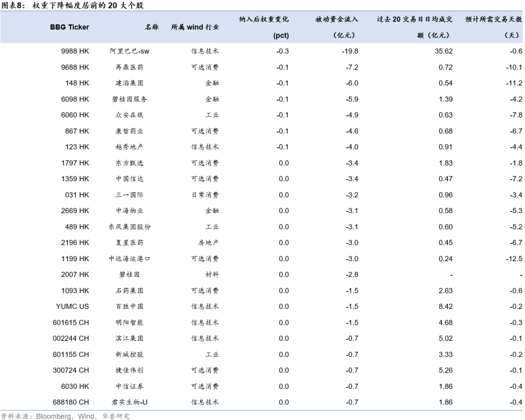Screen dimensions: 525x420
Task: Select trading days value -12.5
Action: [x=514, y=259]
